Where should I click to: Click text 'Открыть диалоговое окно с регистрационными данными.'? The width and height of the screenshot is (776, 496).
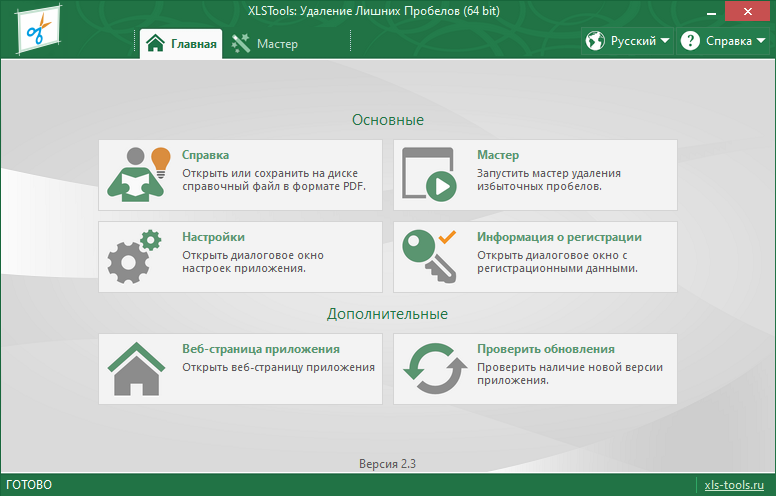coord(557,262)
